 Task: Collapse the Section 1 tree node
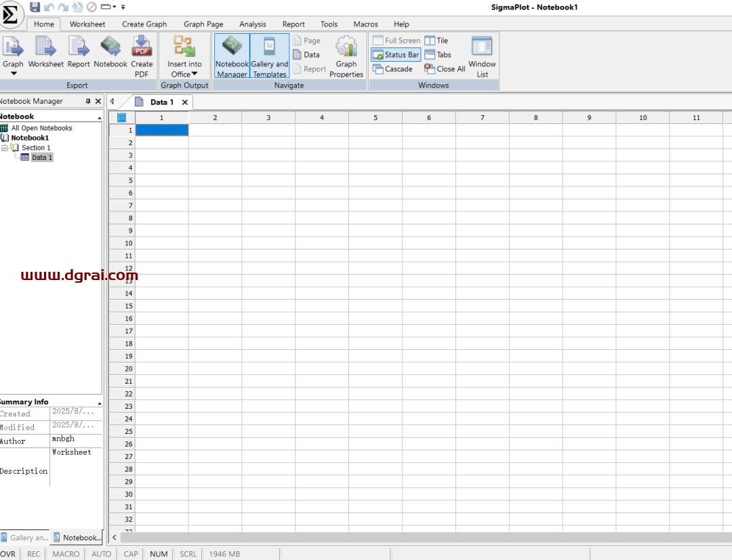tap(5, 148)
